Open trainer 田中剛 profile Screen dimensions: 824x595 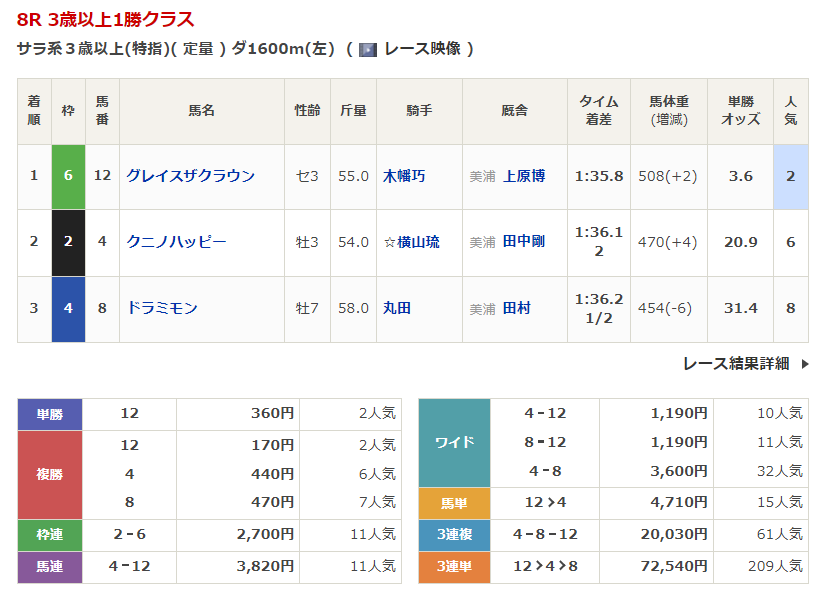point(524,242)
